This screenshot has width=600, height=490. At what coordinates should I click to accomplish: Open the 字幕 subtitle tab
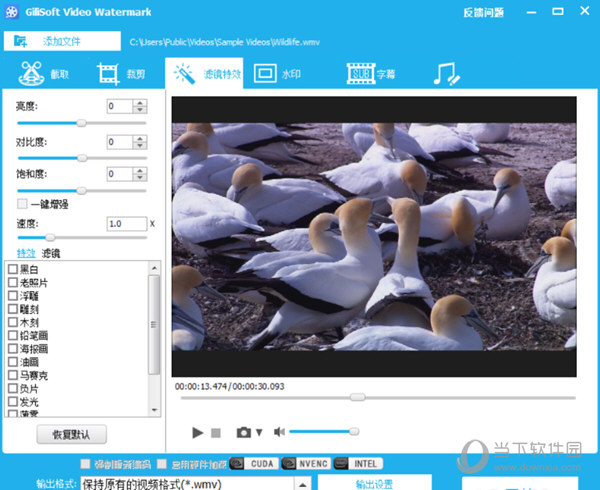tap(371, 73)
